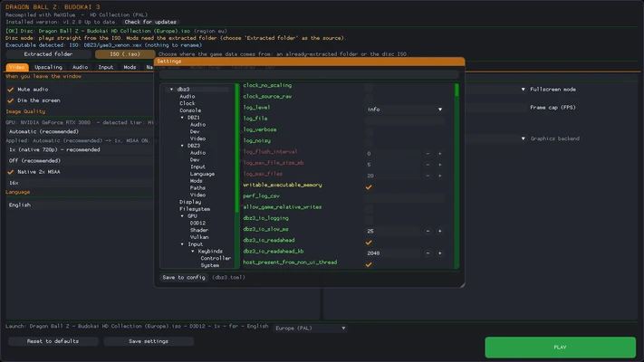
Task: Select Console in settings tree
Action: [190, 110]
